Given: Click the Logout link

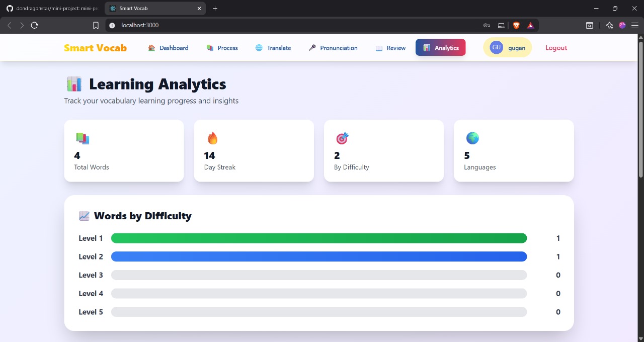Looking at the screenshot, I should point(556,48).
